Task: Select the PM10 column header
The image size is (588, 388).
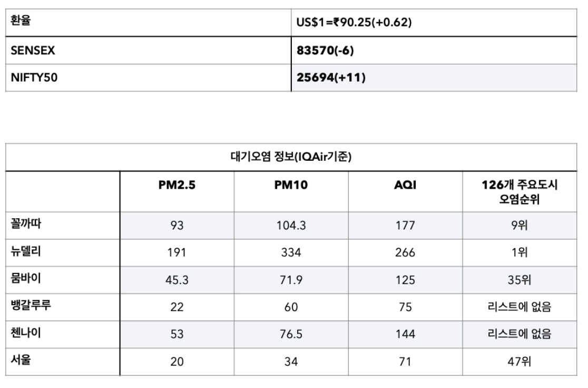Action: tap(291, 185)
